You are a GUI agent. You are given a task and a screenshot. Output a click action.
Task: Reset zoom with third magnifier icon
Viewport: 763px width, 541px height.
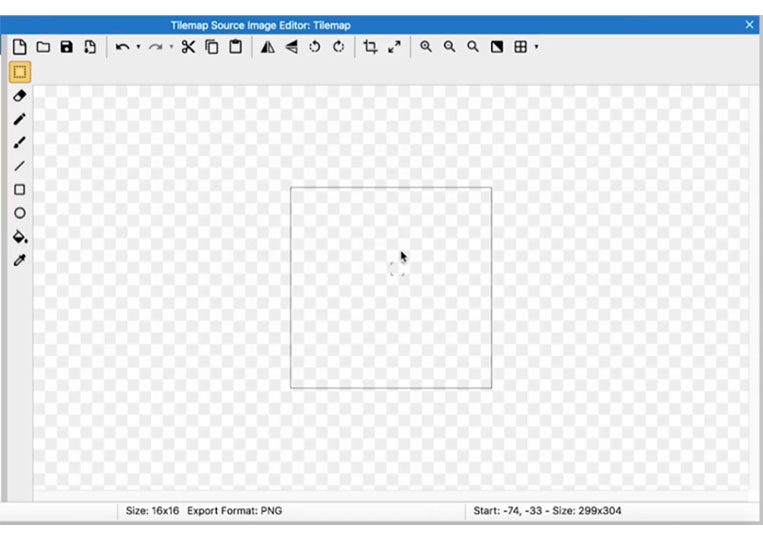coord(473,47)
